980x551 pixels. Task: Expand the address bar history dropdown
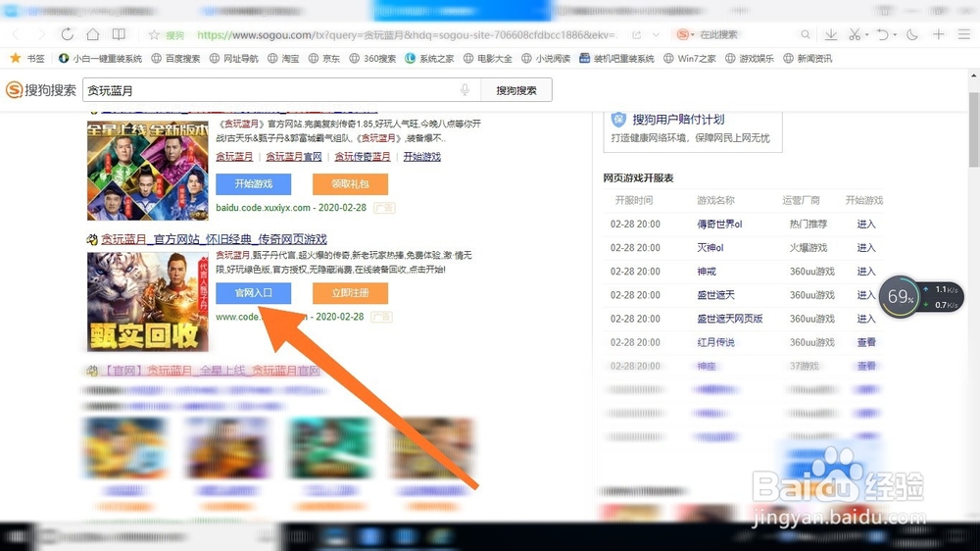(x=656, y=35)
